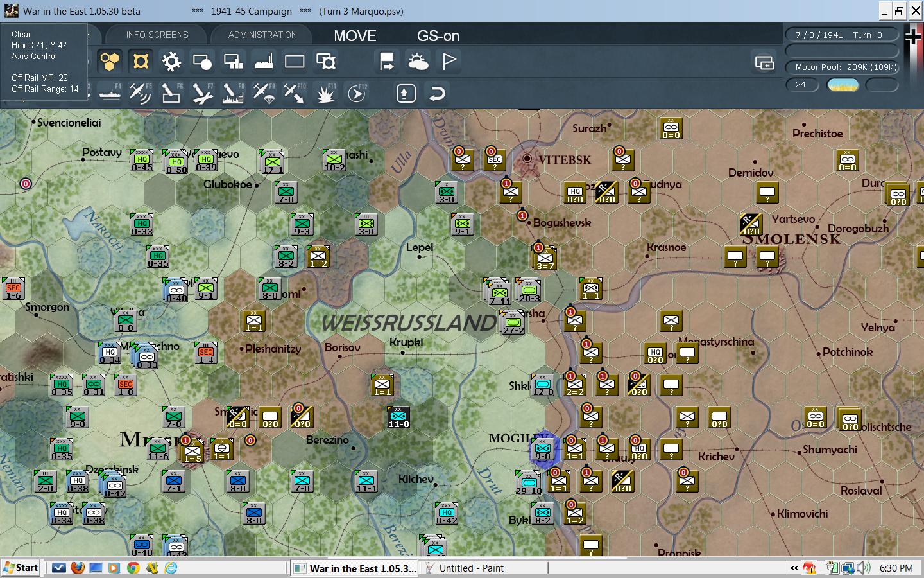924x578 pixels.
Task: Select the Soviet 3=7 unit counter
Action: tap(545, 258)
